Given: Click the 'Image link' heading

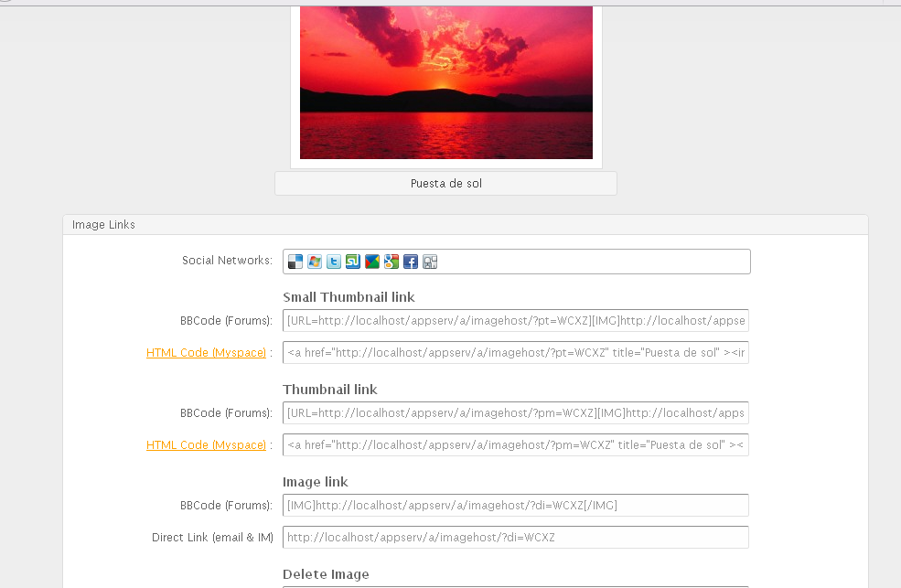Looking at the screenshot, I should [x=316, y=482].
